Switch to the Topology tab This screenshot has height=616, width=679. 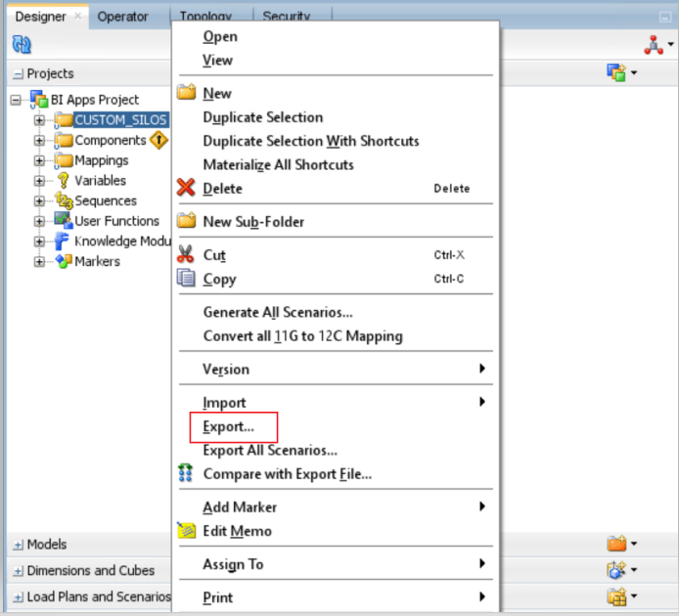[x=205, y=17]
